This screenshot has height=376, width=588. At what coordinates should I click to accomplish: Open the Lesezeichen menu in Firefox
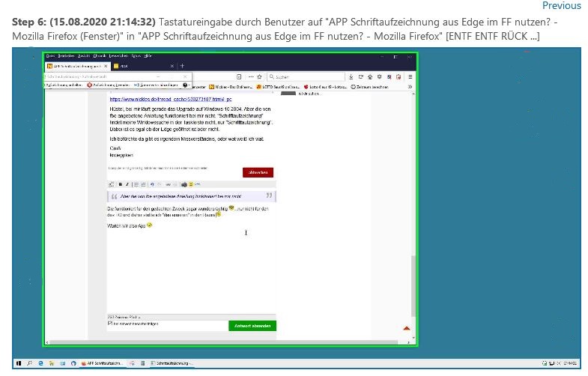coord(118,56)
